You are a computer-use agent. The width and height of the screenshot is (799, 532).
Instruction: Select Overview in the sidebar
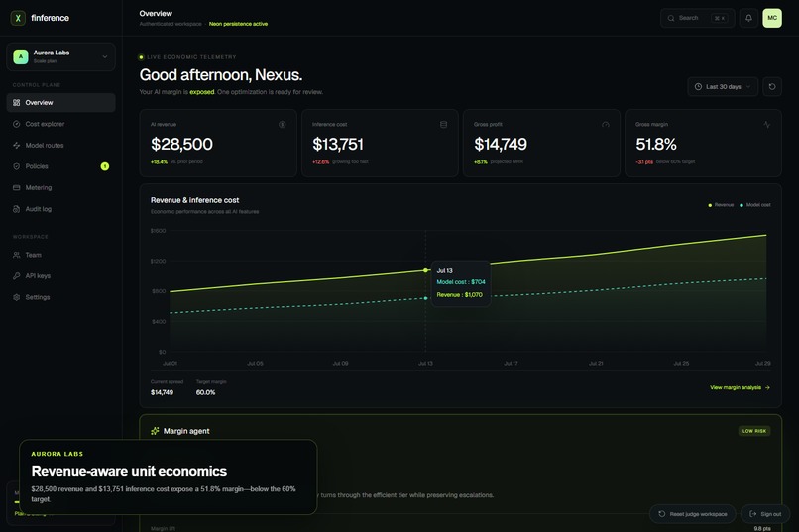60,102
